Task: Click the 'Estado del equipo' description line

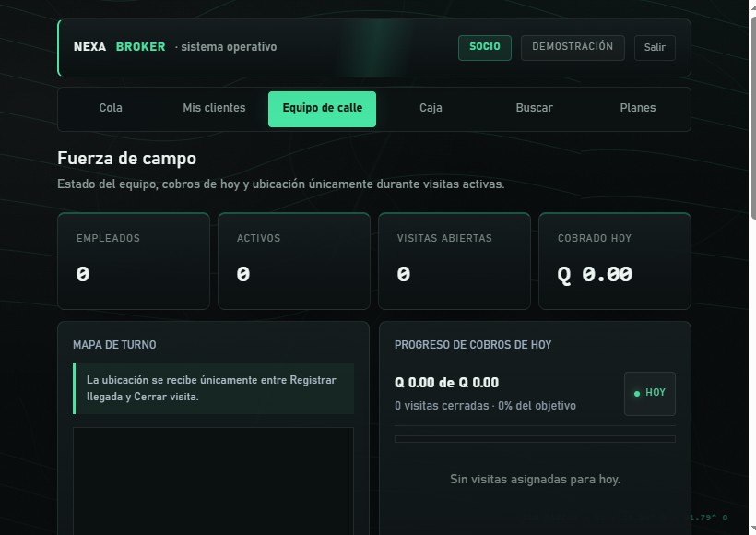Action: click(x=280, y=184)
